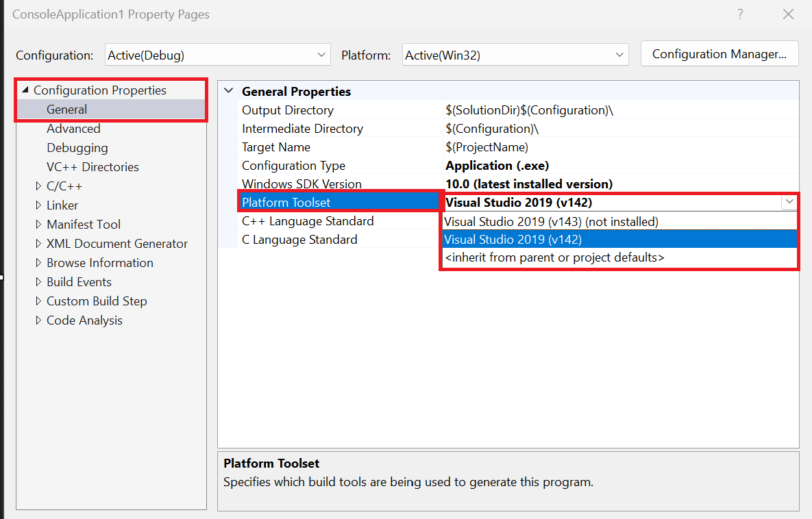
Task: Choose Visual Studio 2019 (v142) in the list
Action: tap(619, 240)
